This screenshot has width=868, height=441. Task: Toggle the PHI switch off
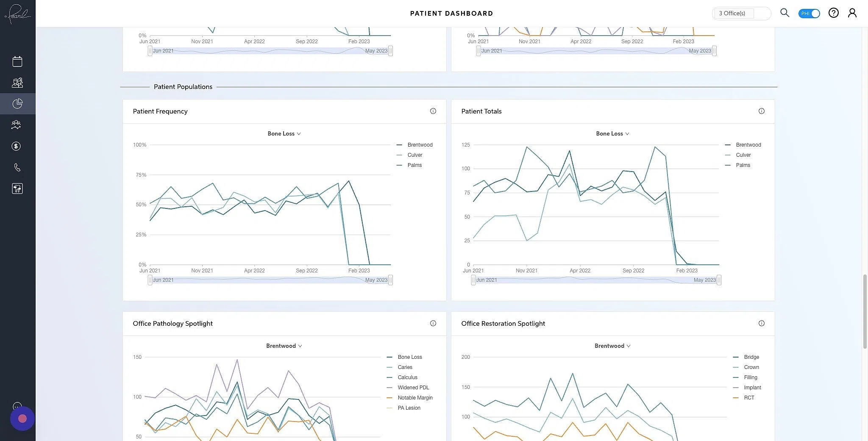tap(809, 13)
